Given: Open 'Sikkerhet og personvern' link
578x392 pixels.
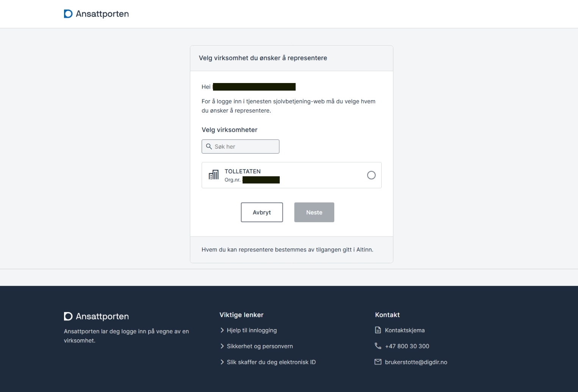Looking at the screenshot, I should 260,346.
